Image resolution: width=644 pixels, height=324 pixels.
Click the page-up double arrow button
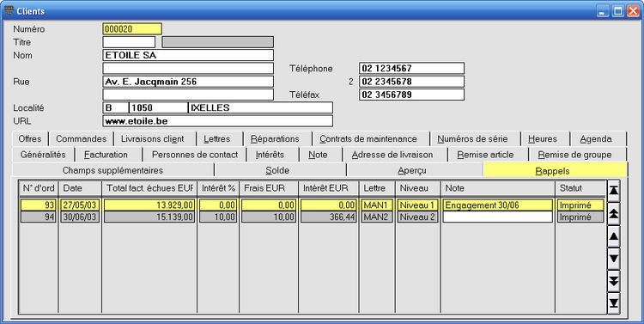[614, 213]
